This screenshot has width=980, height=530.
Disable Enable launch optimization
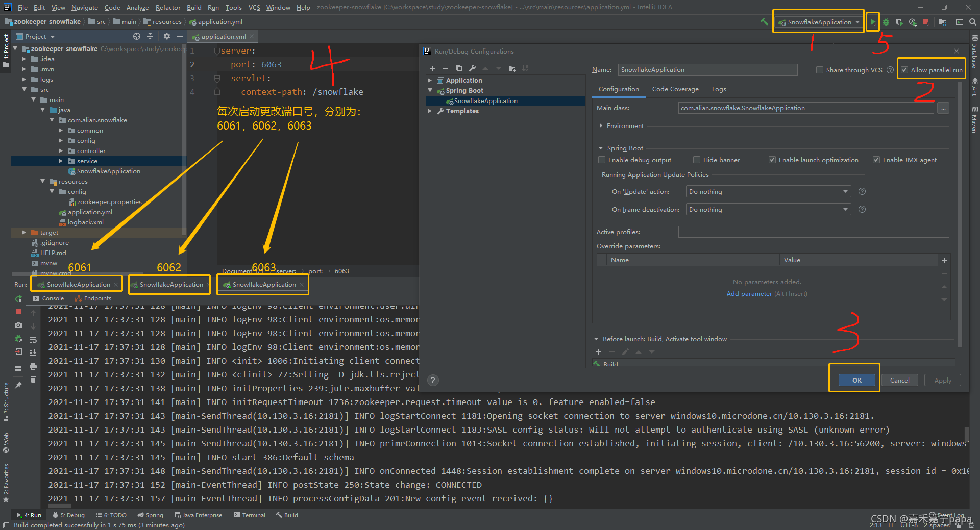click(772, 160)
